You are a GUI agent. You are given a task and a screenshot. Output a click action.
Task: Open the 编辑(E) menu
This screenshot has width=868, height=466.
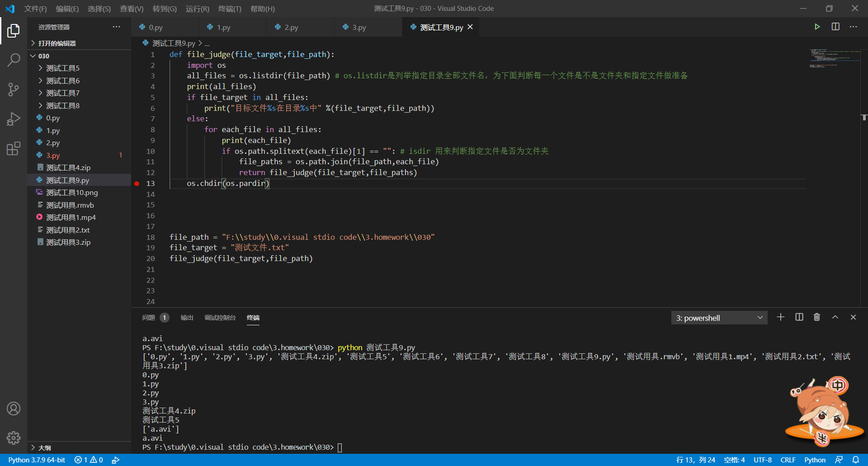pos(67,9)
